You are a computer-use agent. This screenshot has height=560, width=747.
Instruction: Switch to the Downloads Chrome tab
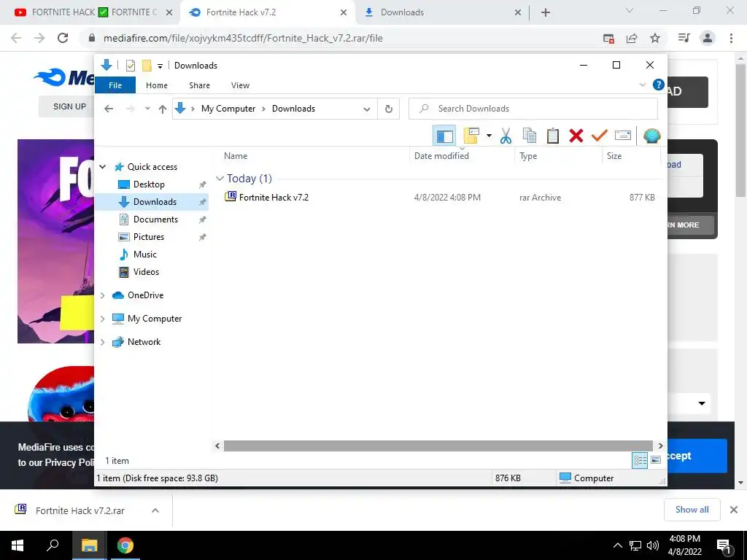pyautogui.click(x=443, y=12)
